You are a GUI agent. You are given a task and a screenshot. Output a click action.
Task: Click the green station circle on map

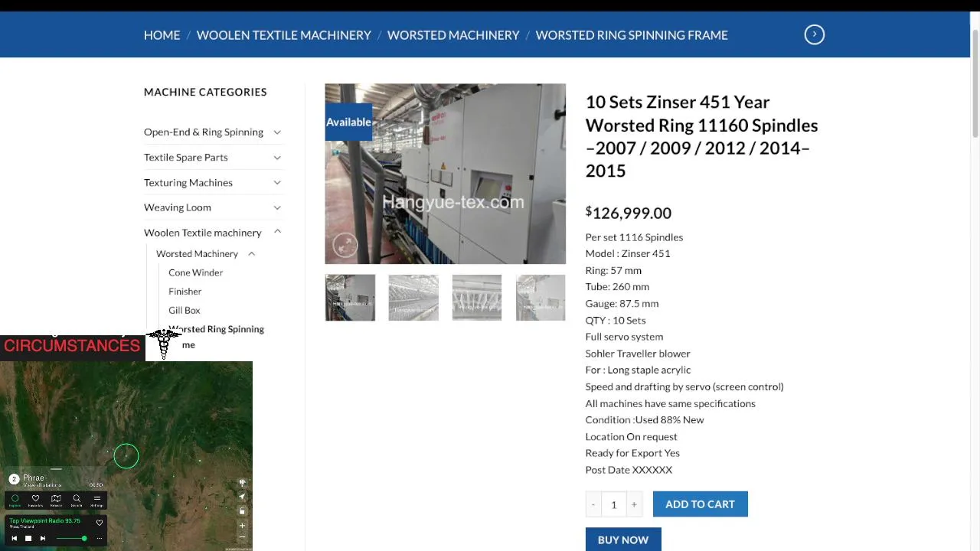126,456
